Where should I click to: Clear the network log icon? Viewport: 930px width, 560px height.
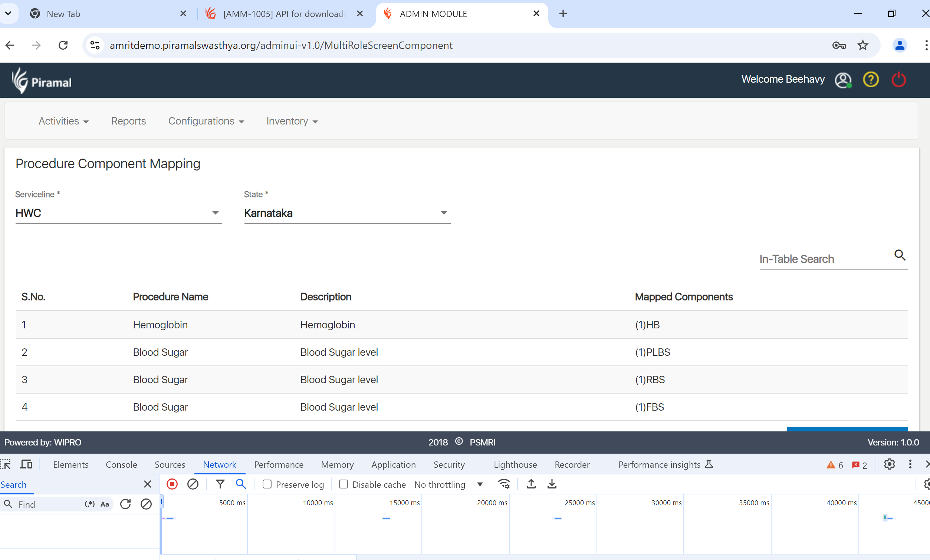193,484
